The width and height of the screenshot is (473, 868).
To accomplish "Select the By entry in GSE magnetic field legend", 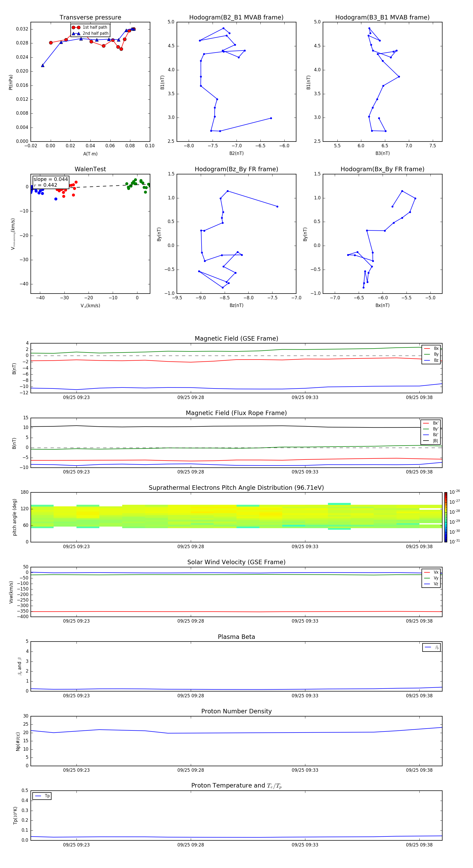I will pos(431,355).
